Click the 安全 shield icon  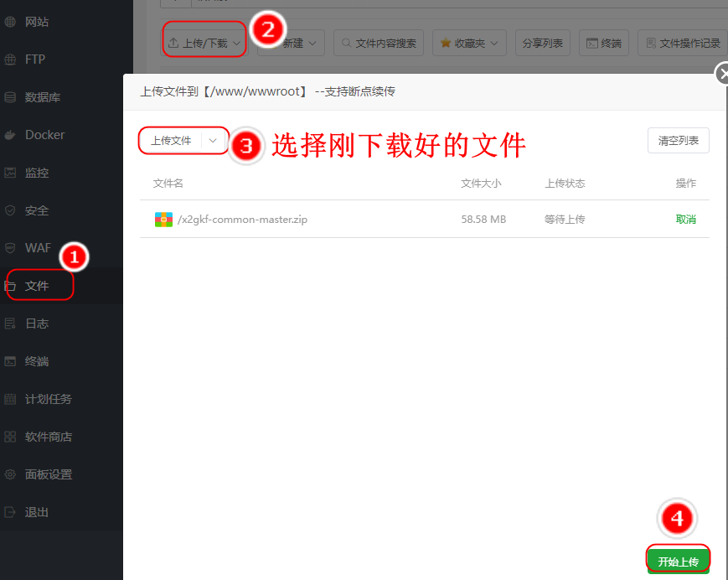[10, 210]
